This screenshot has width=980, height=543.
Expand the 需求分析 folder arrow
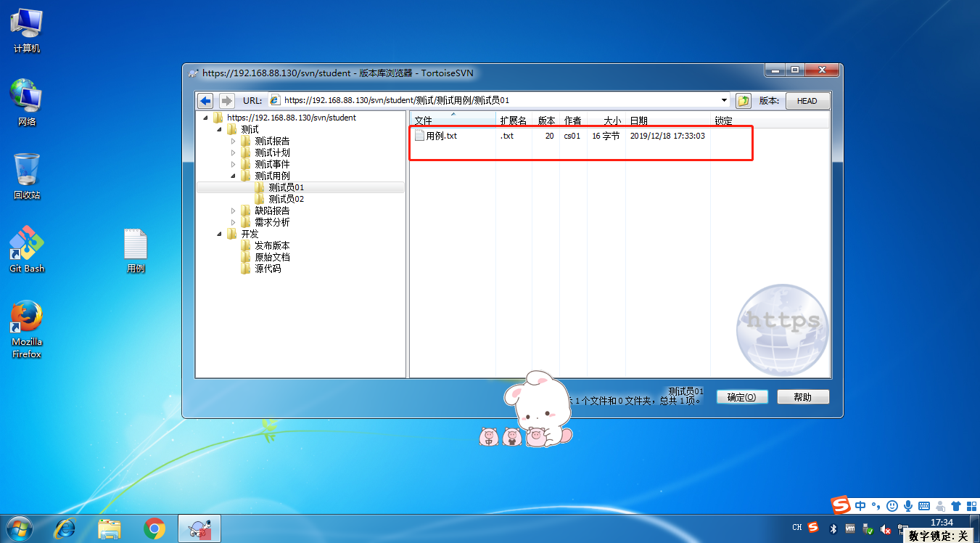(234, 222)
